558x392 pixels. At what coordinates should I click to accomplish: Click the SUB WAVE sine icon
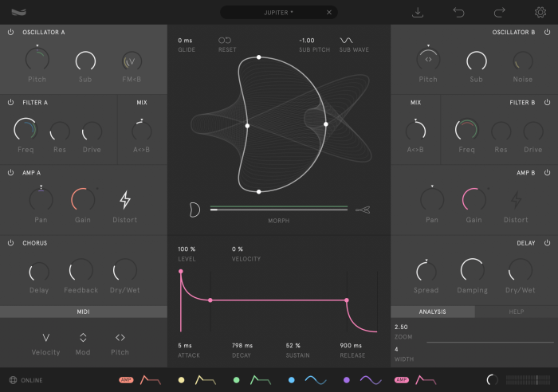(x=346, y=40)
